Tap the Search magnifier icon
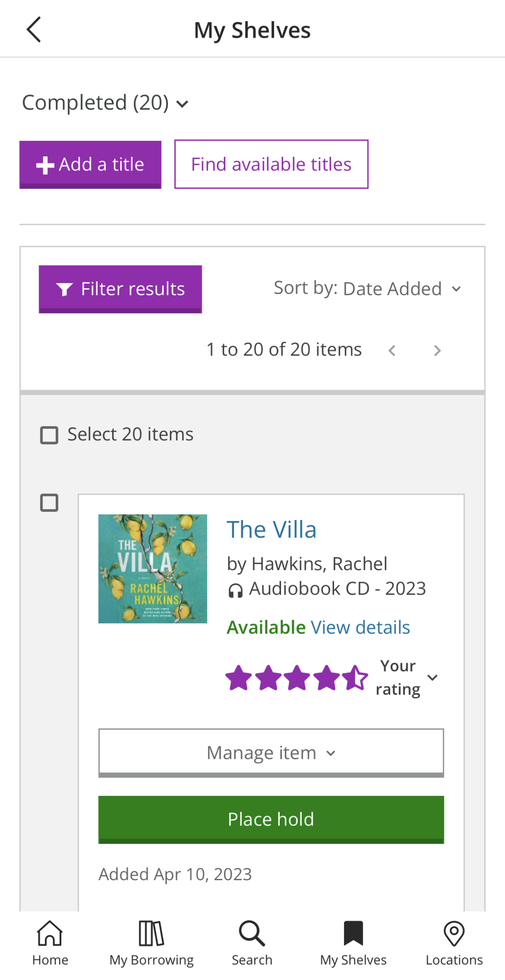 pos(252,933)
